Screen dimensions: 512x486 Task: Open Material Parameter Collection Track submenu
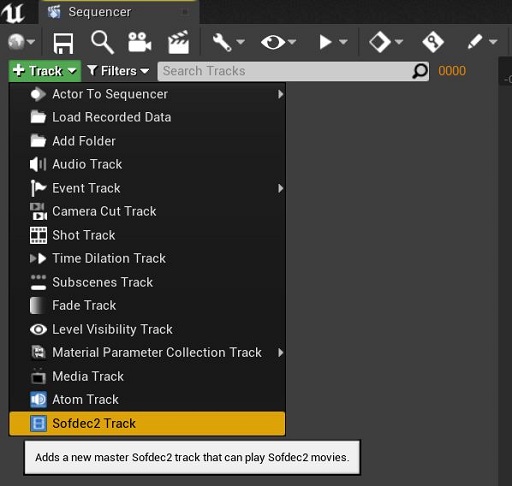click(147, 353)
